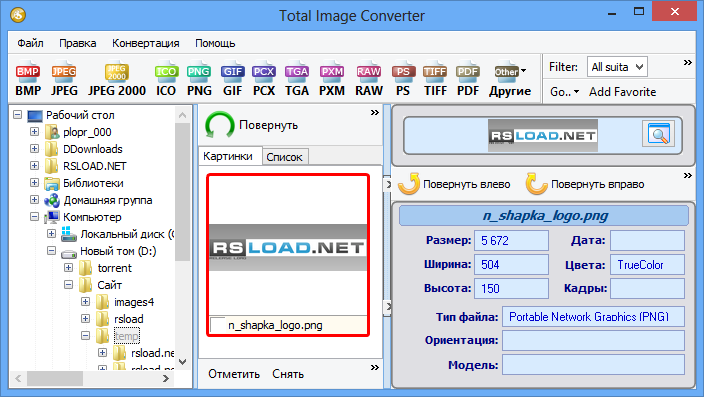Convert to PS format
Image resolution: width=704 pixels, height=397 pixels.
(403, 80)
